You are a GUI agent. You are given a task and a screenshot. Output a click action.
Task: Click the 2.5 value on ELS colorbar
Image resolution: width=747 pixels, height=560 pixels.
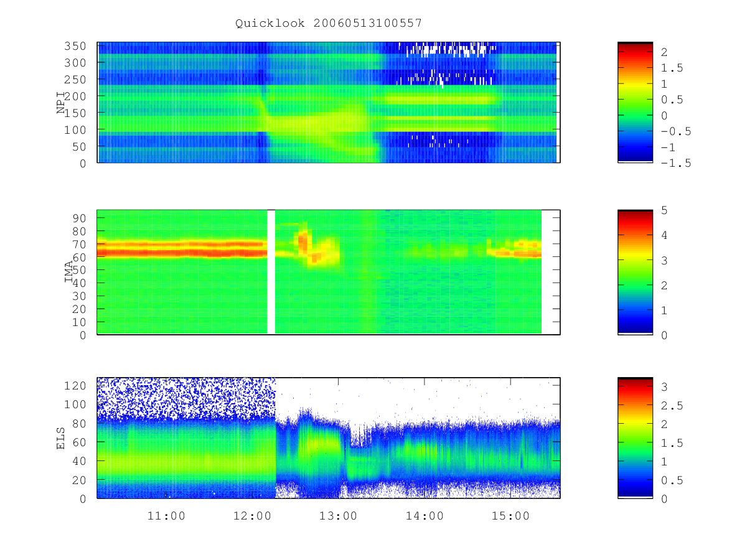click(671, 406)
